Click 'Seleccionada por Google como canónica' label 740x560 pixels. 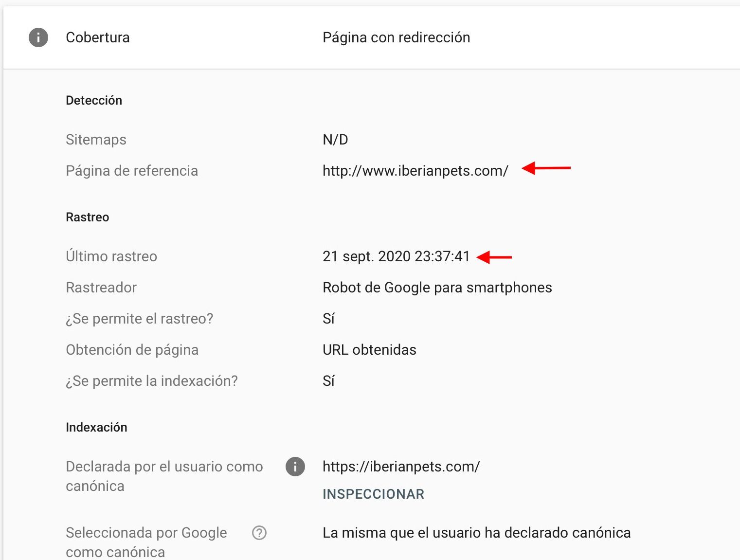click(146, 542)
